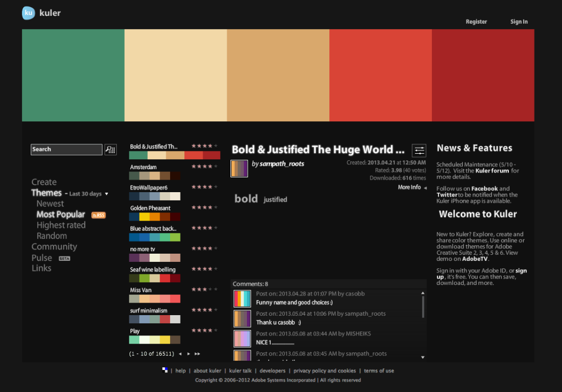Click the large tan color swatch
Image resolution: width=562 pixels, height=392 pixels.
click(278, 75)
